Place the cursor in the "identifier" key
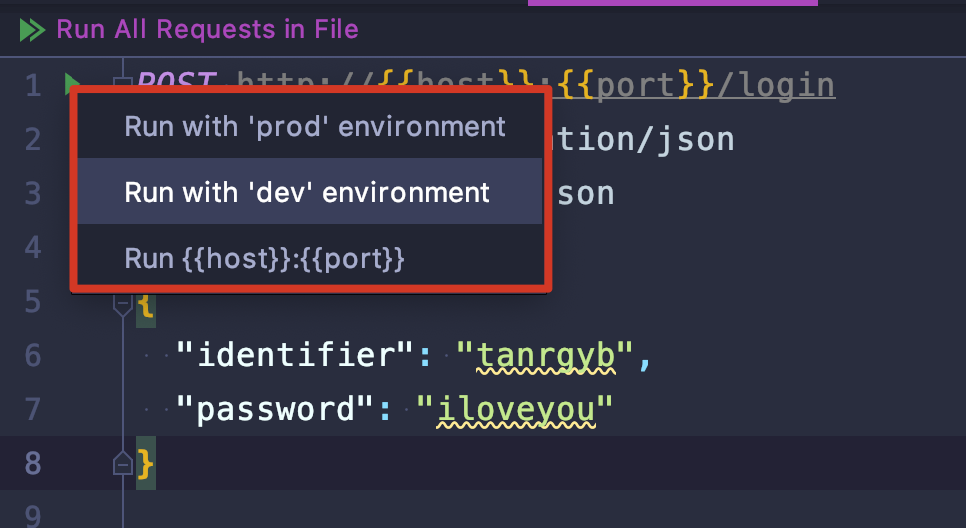This screenshot has height=528, width=966. pos(294,355)
